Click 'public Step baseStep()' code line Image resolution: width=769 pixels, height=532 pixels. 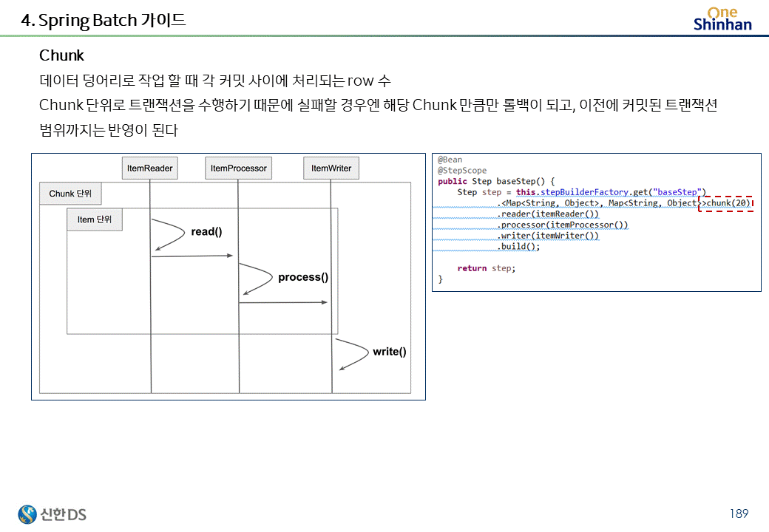click(x=496, y=181)
